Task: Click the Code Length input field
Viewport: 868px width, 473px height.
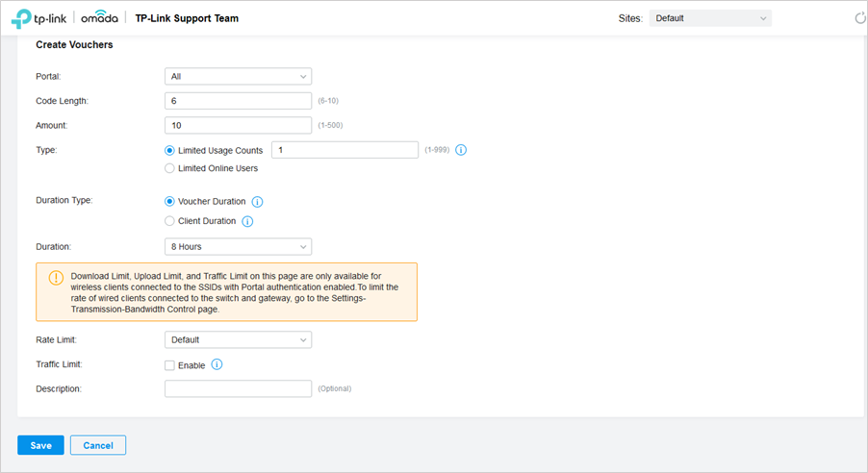Action: (238, 101)
